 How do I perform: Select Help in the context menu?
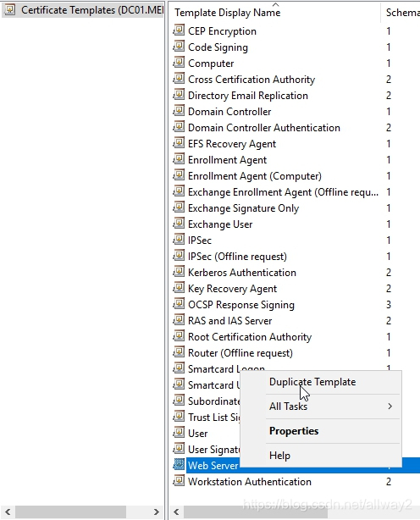279,456
